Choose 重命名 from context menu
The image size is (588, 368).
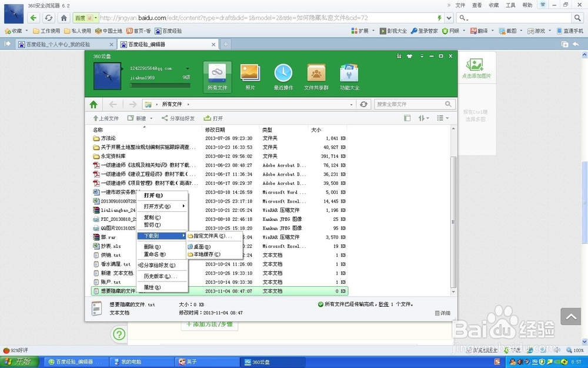(x=162, y=254)
